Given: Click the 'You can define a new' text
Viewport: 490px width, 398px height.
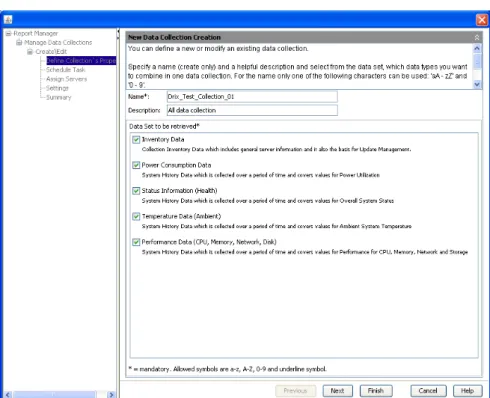Looking at the screenshot, I should click(218, 49).
